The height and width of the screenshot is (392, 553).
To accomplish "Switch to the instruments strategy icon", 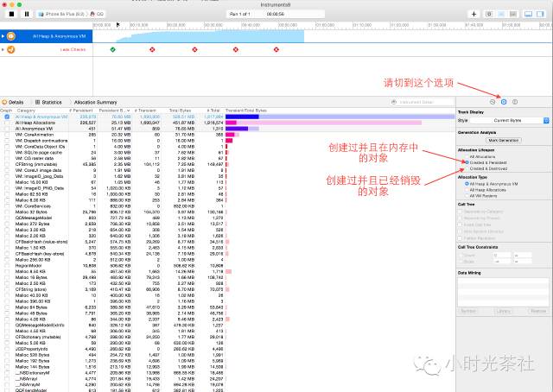I will pyautogui.click(x=501, y=14).
